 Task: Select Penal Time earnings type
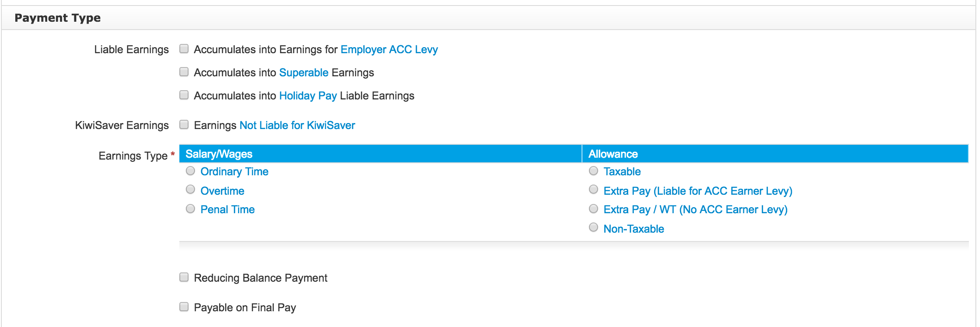click(190, 209)
